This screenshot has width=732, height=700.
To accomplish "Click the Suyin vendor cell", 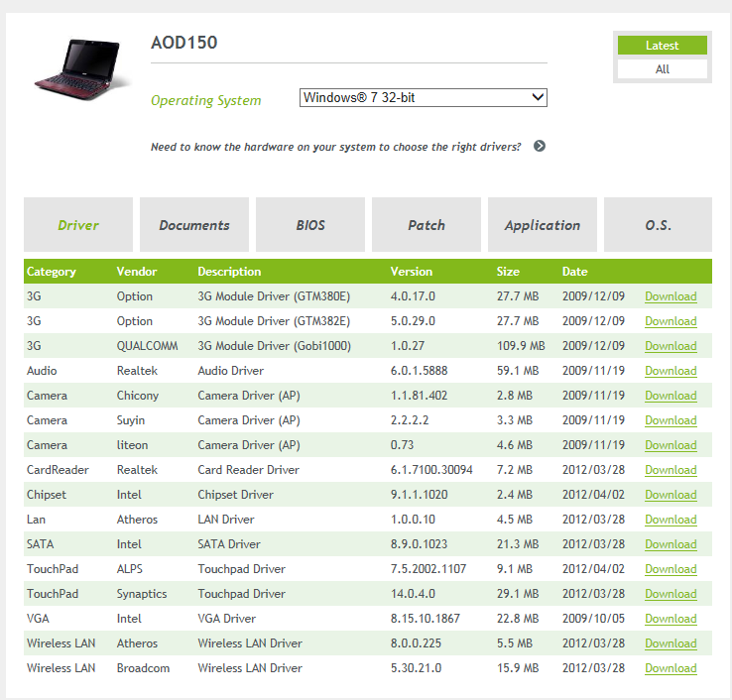I will click(131, 420).
